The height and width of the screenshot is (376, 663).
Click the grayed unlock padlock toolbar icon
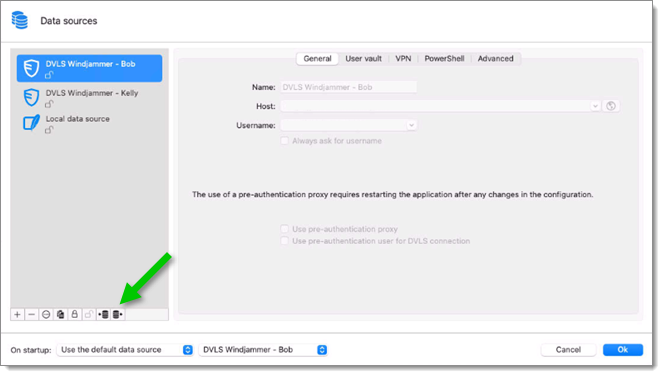(x=89, y=315)
